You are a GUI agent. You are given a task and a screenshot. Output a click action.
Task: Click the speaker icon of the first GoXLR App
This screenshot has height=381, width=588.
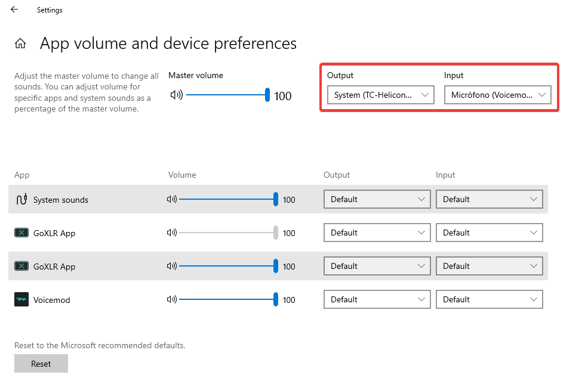(x=172, y=233)
